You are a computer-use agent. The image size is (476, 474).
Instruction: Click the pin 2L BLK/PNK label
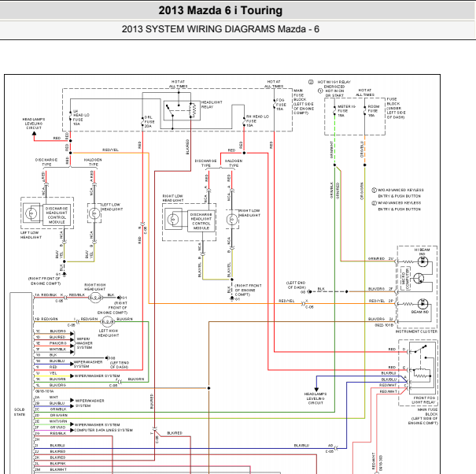(50, 464)
